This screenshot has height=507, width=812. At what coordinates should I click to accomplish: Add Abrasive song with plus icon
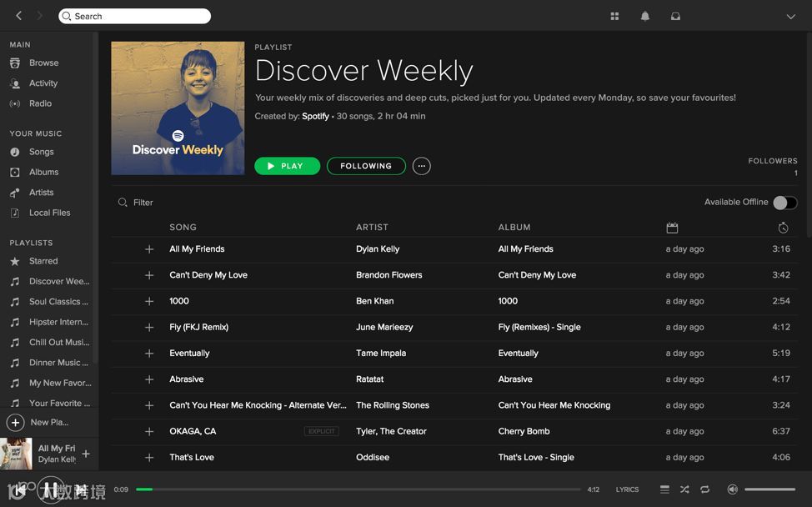click(x=149, y=379)
